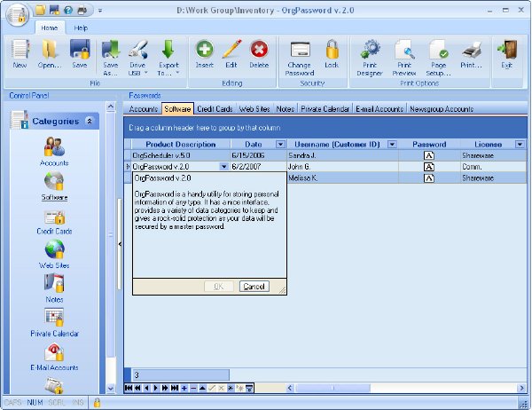Open Username (Customer ID) column filter dropdown
532x410 pixels.
pos(392,145)
